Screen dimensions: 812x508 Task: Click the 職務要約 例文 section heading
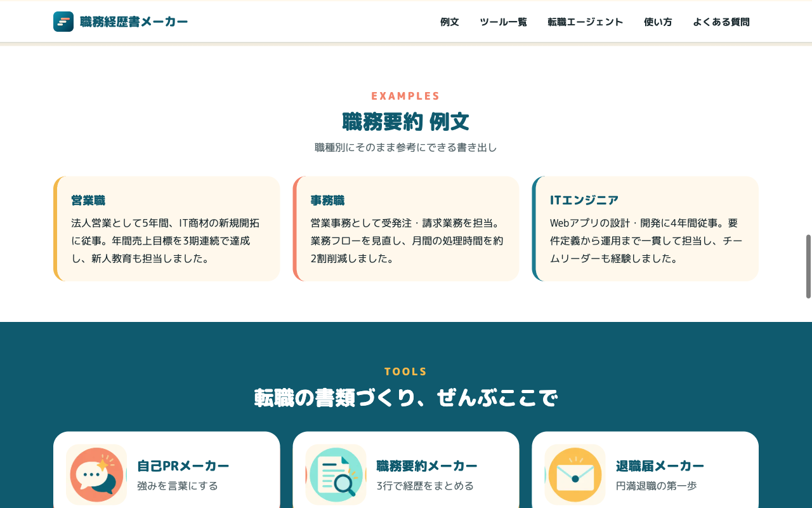point(406,121)
